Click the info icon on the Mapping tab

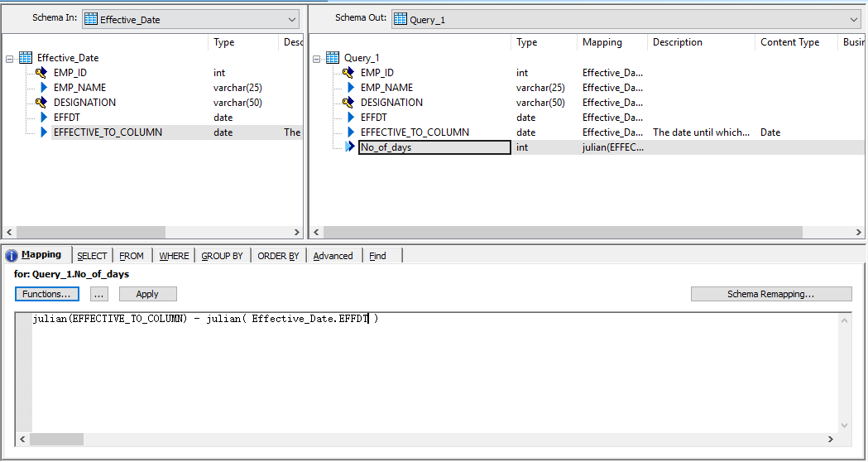click(x=11, y=255)
